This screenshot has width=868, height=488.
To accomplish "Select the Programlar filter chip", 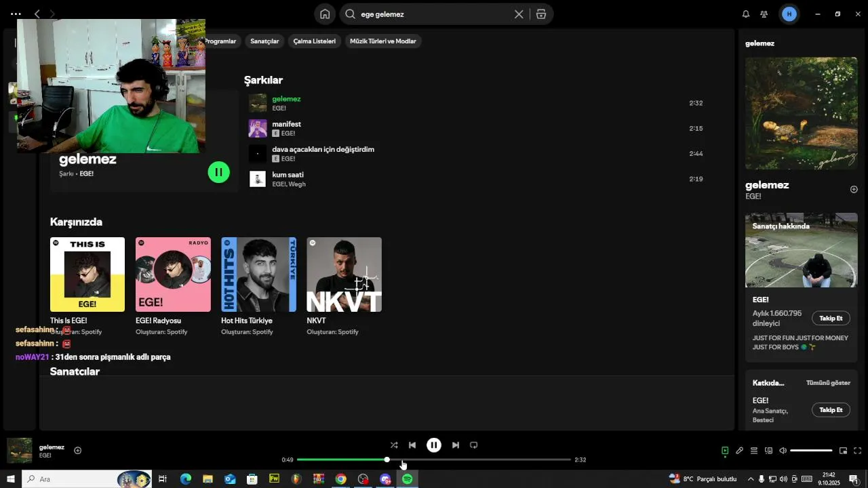I will tap(220, 41).
